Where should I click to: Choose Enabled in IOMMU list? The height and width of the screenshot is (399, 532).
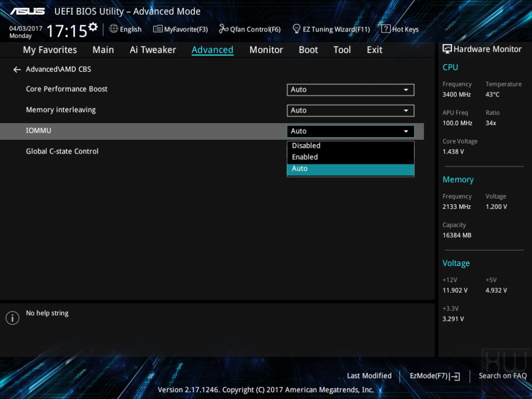tap(350, 157)
